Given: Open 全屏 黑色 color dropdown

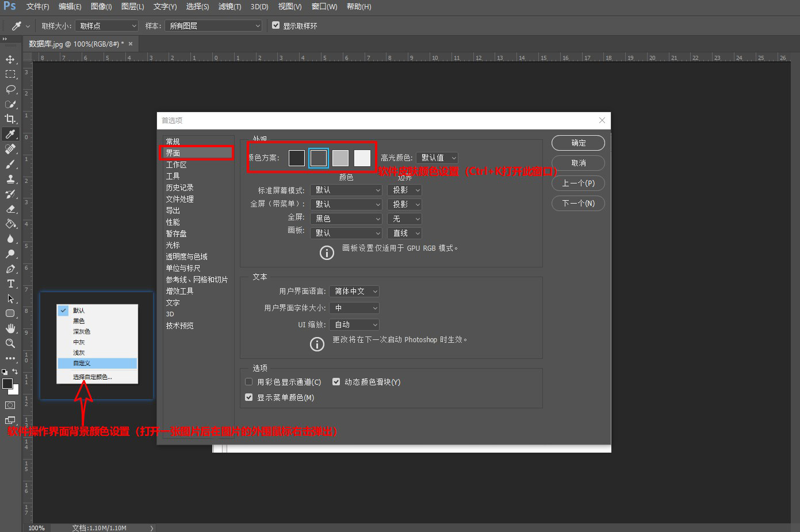Looking at the screenshot, I should [346, 219].
